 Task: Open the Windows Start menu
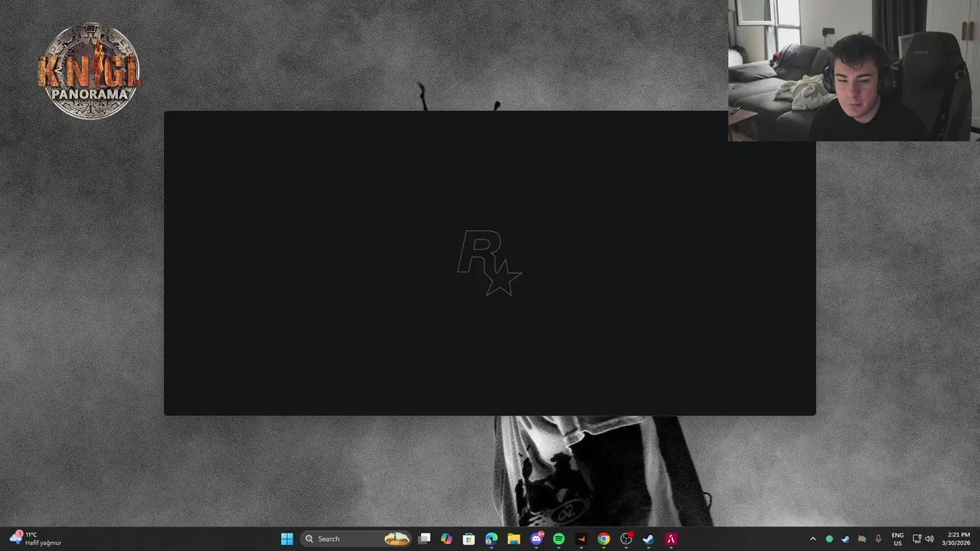coord(287,539)
